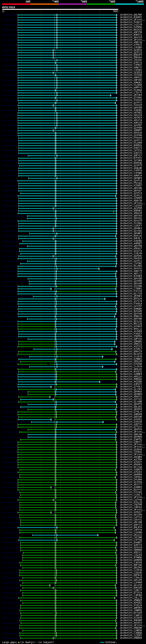Select the UniRef100_C6TGQ9 label
This screenshot has width=146, height=644.
tap(131, 75)
